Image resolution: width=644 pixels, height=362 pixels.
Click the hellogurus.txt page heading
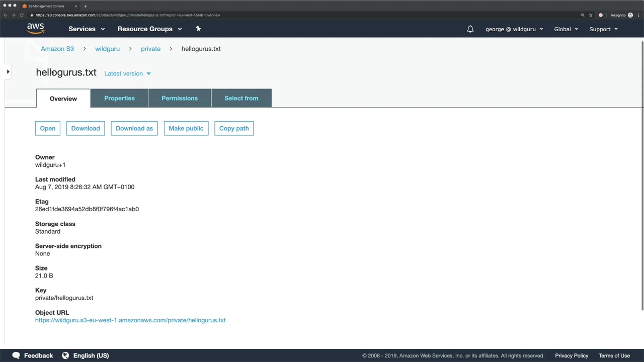(x=66, y=72)
